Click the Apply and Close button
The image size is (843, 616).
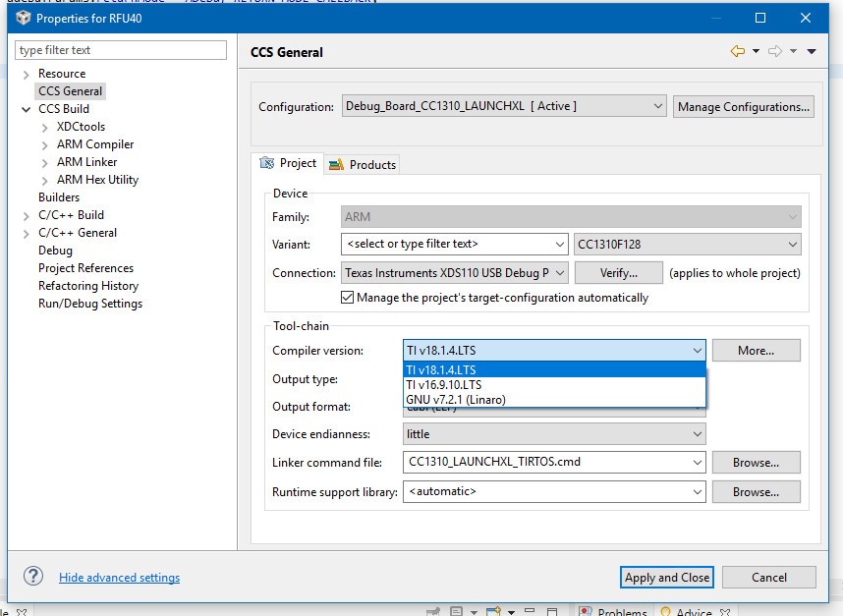click(666, 577)
